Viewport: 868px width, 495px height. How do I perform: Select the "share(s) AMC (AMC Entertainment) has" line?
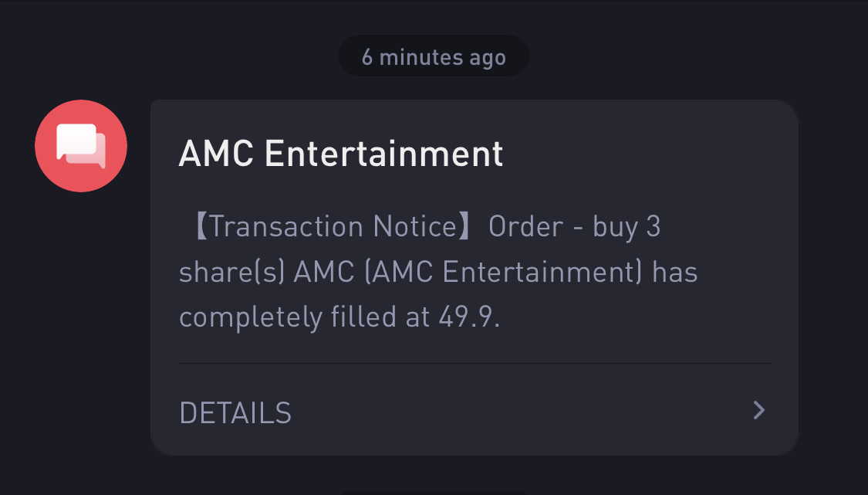[x=438, y=272]
